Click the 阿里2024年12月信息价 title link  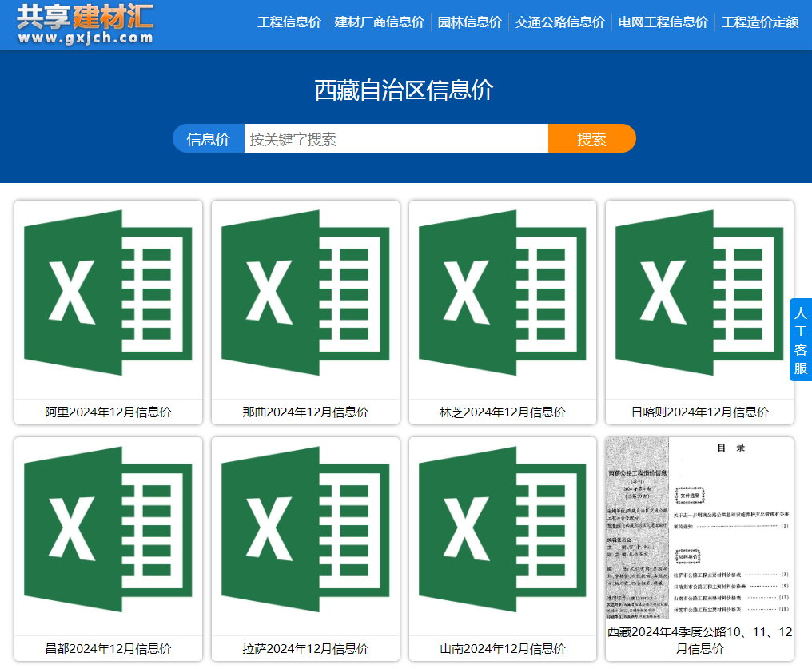click(108, 412)
